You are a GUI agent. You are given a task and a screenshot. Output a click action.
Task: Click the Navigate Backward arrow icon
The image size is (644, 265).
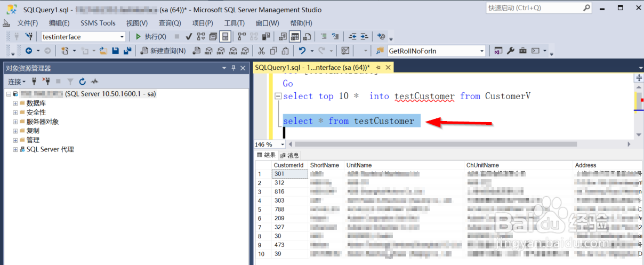pos(29,51)
